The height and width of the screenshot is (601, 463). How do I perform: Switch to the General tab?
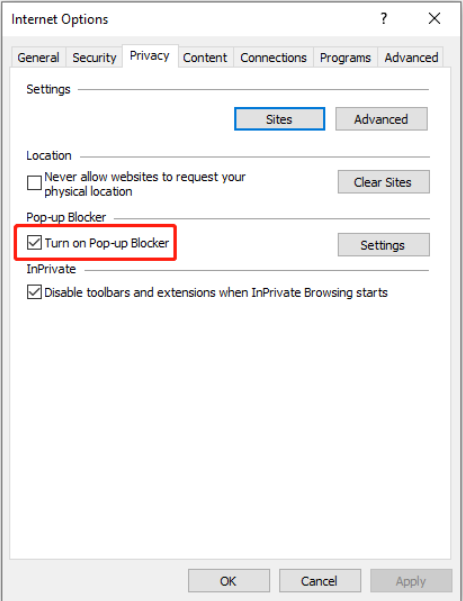[x=38, y=58]
